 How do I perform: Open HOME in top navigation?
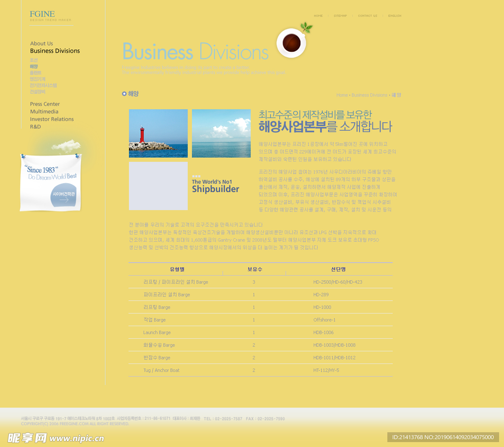pyautogui.click(x=318, y=16)
